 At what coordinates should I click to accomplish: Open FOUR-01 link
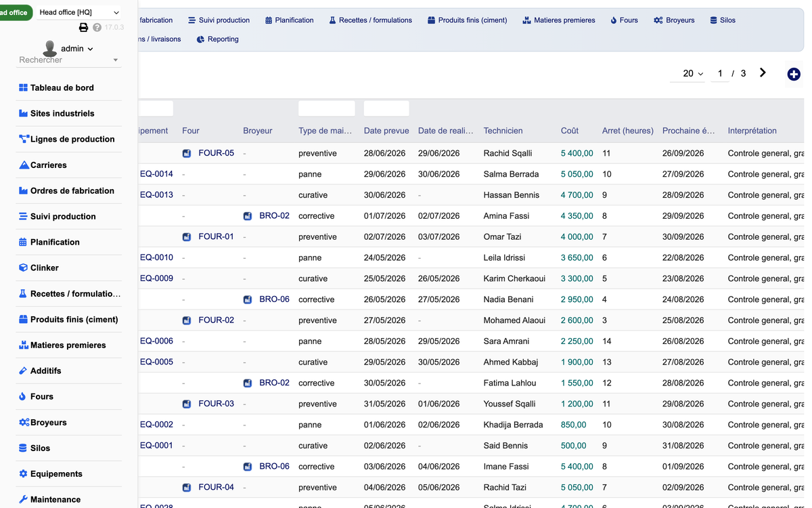(x=216, y=236)
